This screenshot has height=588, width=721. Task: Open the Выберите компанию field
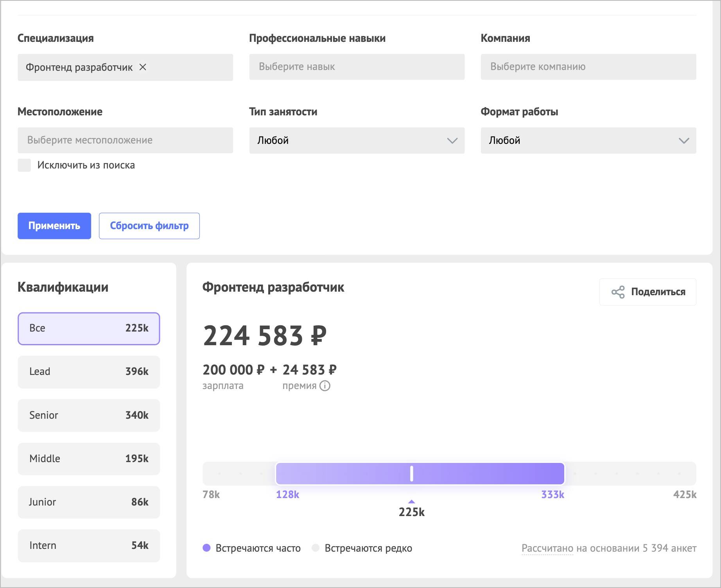pyautogui.click(x=588, y=67)
